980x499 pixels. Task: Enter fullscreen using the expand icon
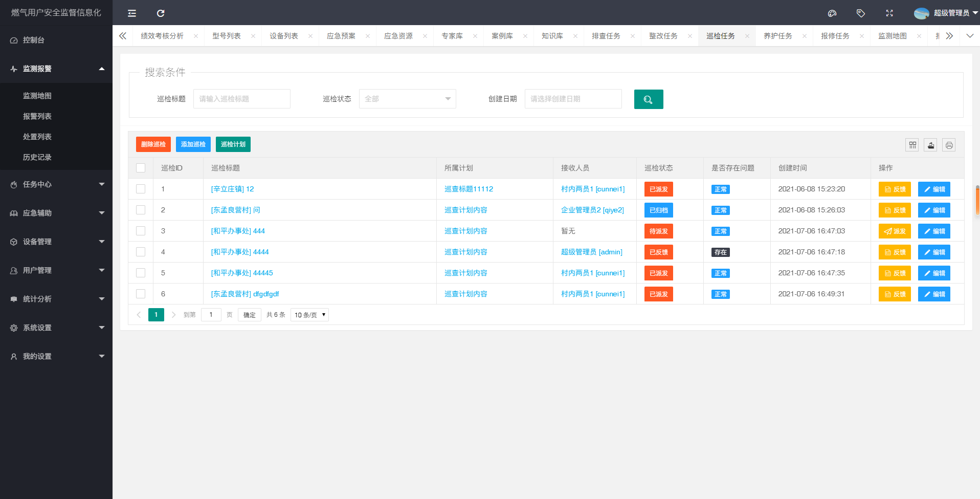click(889, 13)
